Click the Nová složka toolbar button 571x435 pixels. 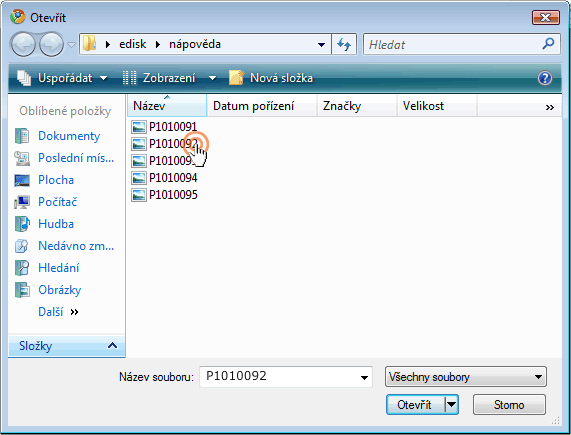(271, 78)
